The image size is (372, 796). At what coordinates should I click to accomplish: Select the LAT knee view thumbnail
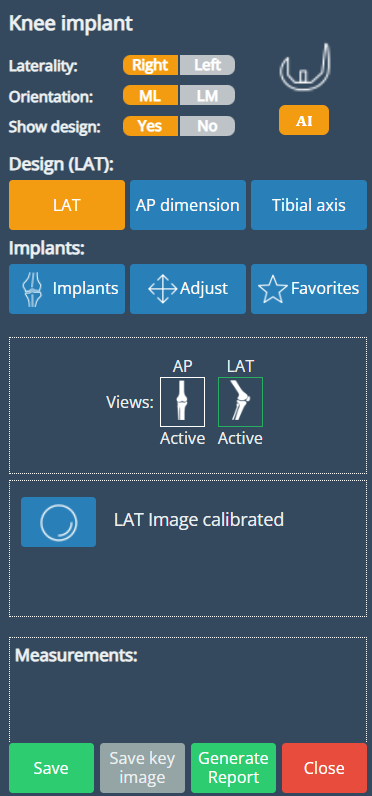point(240,402)
